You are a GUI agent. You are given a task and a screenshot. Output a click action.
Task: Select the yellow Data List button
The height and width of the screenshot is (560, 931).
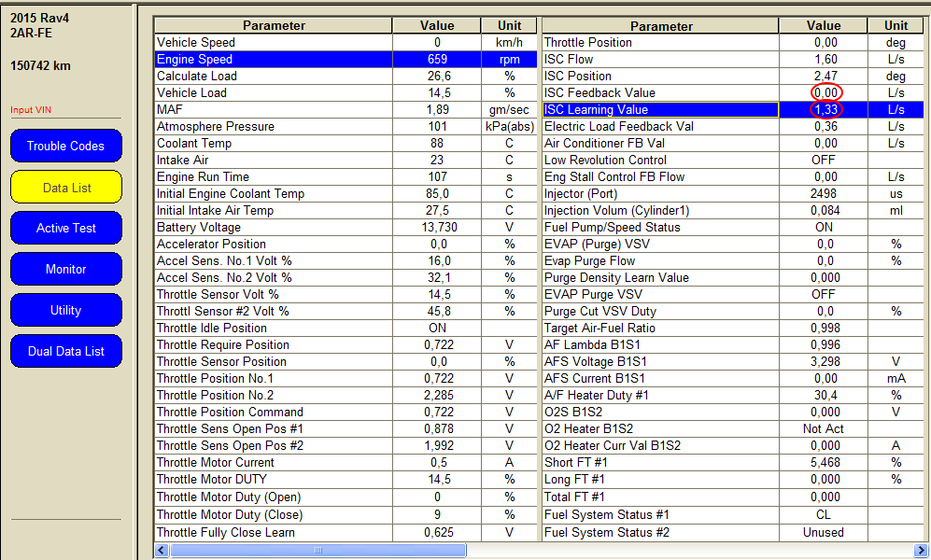[x=66, y=188]
